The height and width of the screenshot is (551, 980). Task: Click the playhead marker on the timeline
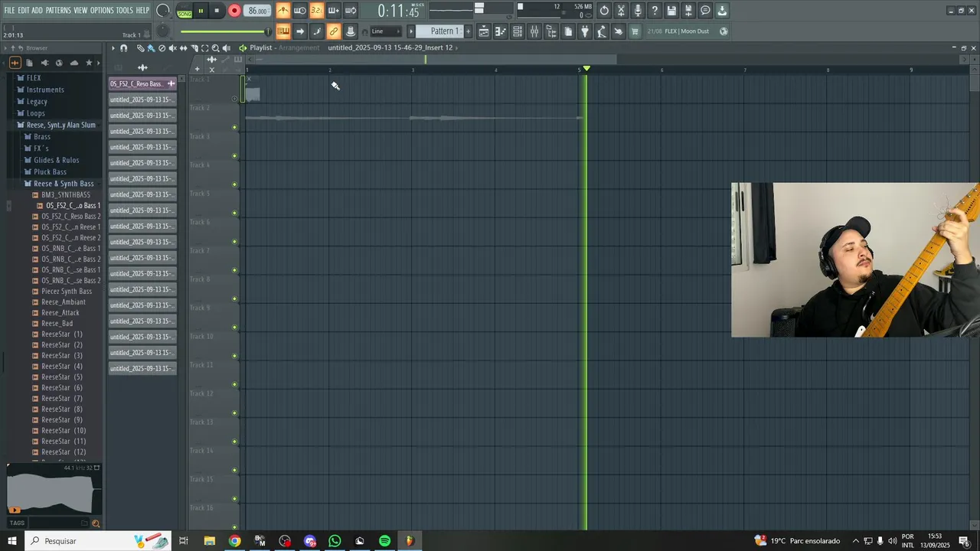(586, 69)
